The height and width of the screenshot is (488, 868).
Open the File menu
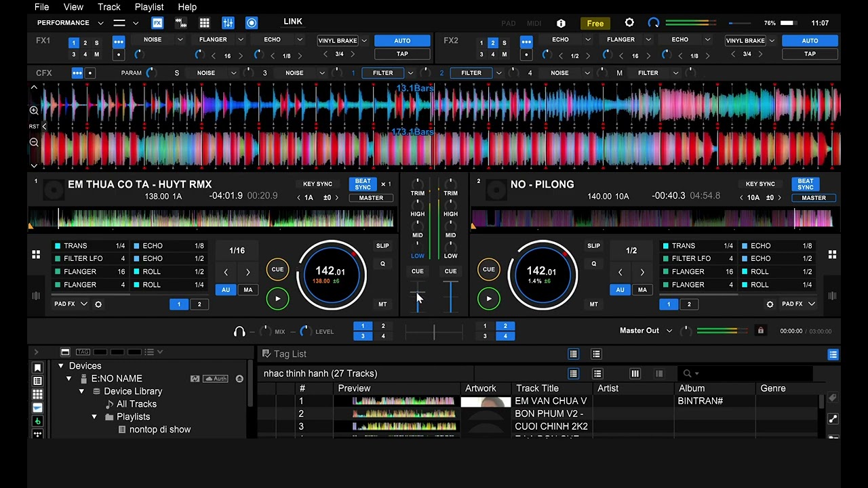point(41,7)
